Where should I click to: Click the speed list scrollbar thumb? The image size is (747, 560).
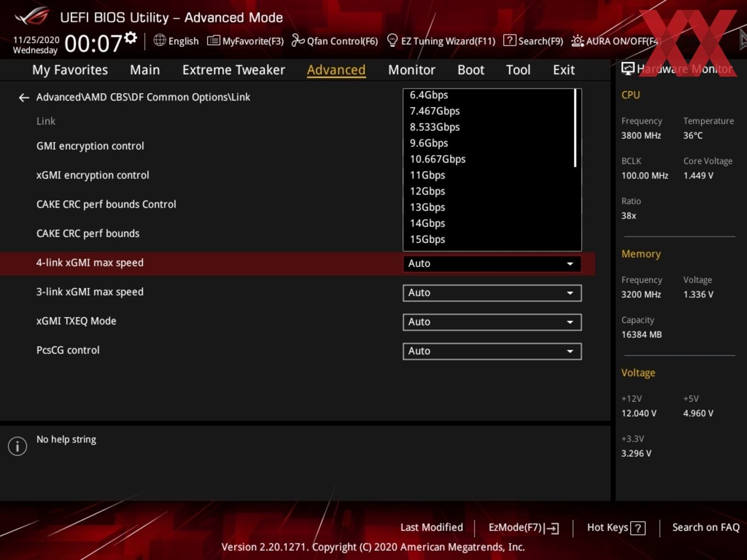576,128
